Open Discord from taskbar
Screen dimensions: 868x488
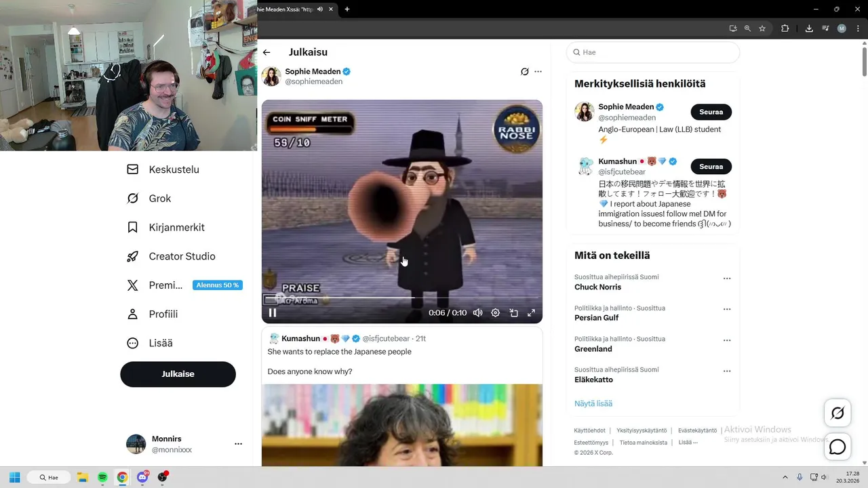(x=142, y=477)
